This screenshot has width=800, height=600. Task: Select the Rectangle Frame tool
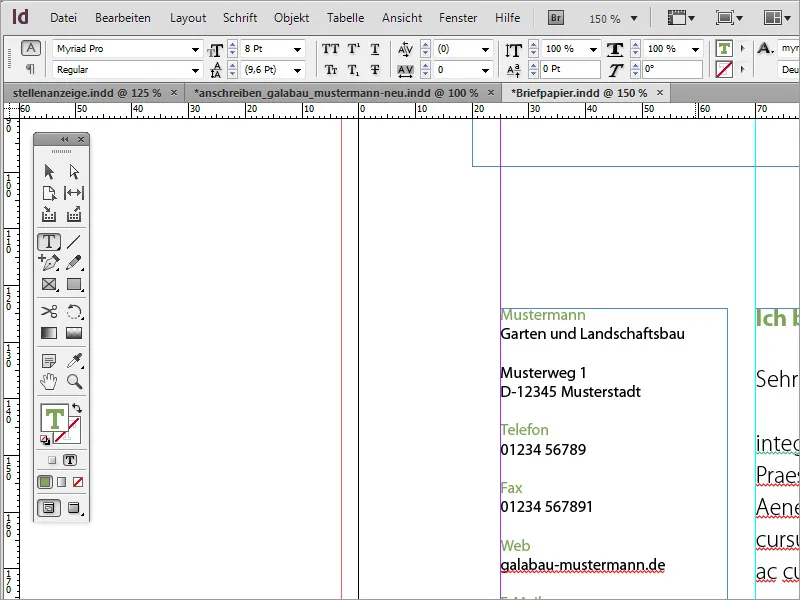pos(49,284)
